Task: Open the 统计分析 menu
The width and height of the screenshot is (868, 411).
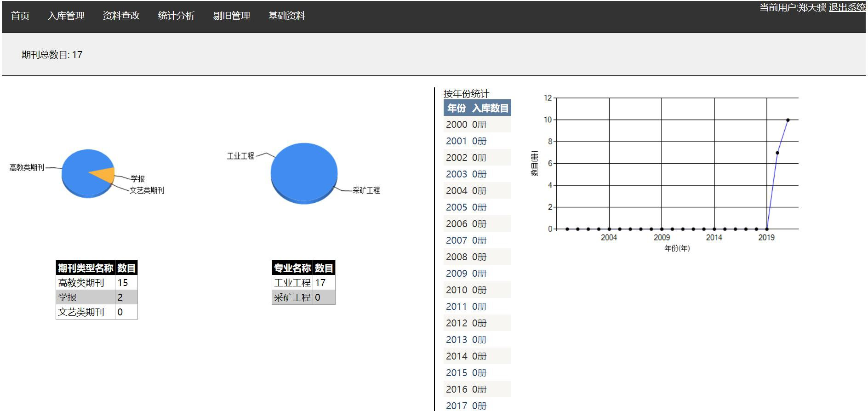Action: 177,16
